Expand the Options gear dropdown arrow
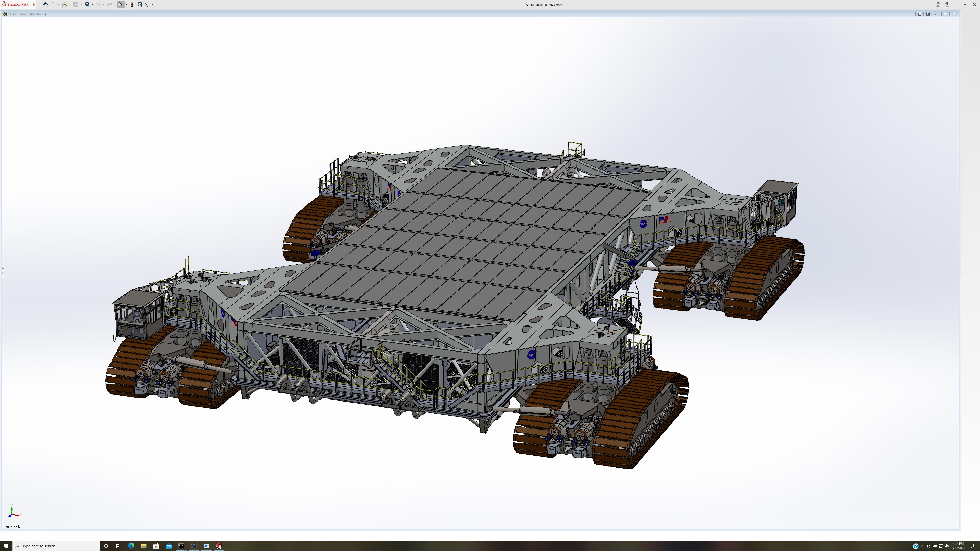The image size is (980, 551). pyautogui.click(x=153, y=5)
